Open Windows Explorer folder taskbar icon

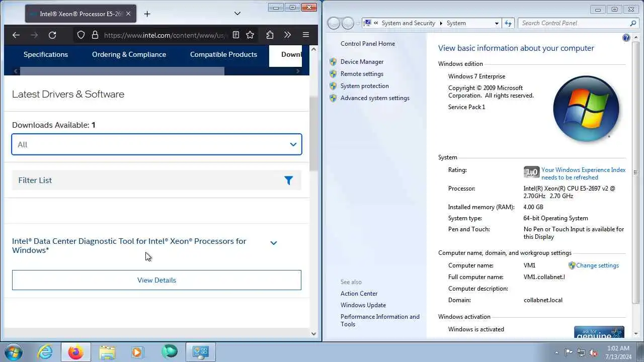click(107, 352)
